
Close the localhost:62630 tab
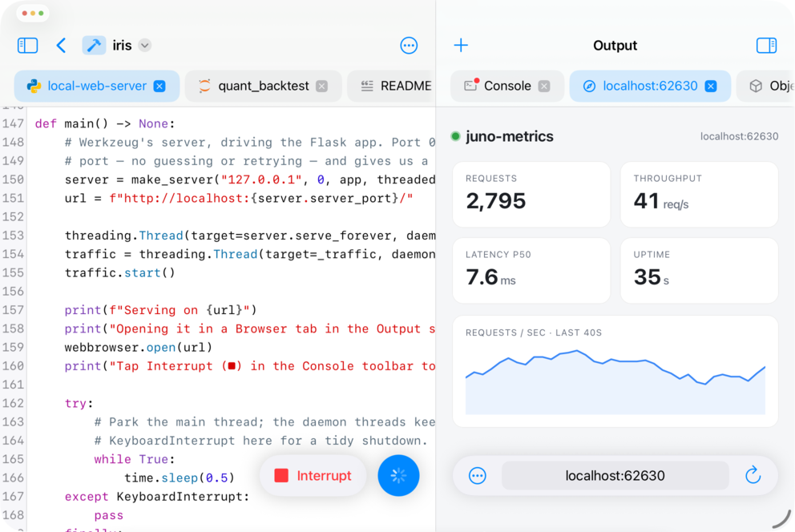point(711,87)
